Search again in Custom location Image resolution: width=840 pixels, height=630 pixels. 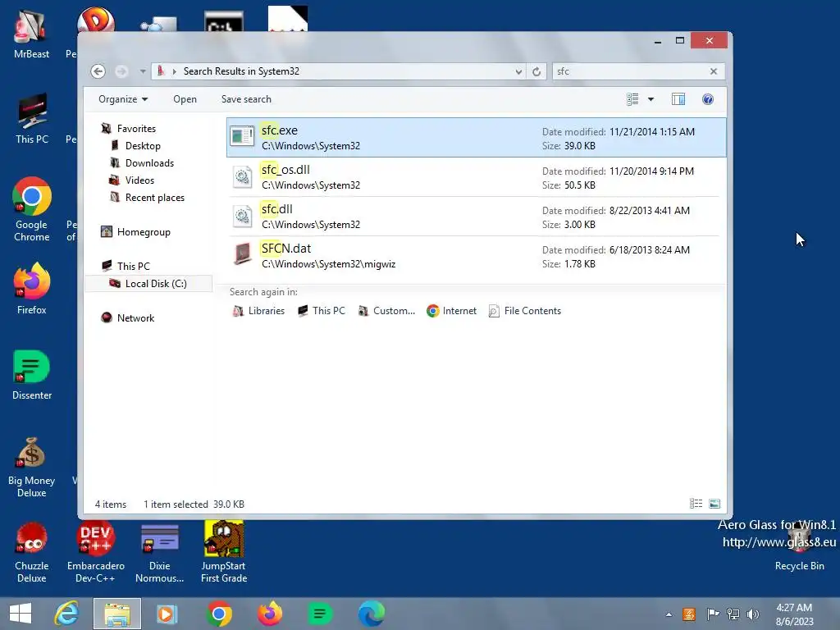386,311
